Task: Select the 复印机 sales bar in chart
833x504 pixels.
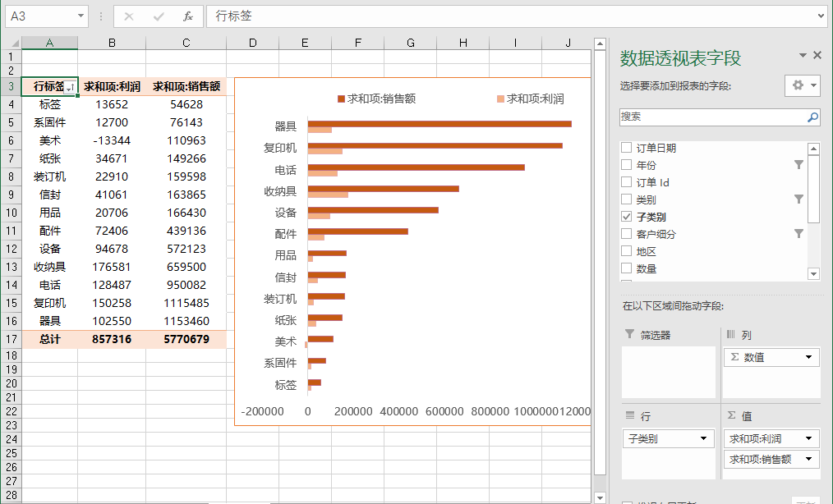Action: 435,145
